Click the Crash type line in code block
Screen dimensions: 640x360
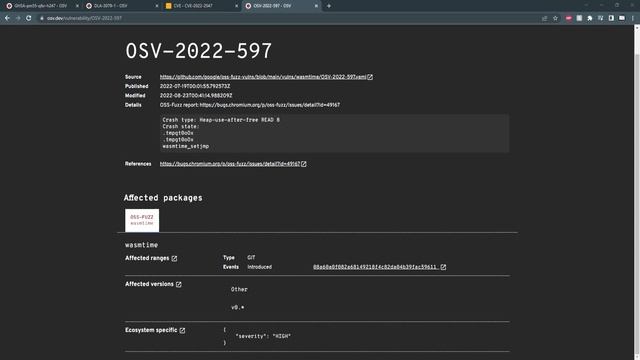click(x=221, y=120)
